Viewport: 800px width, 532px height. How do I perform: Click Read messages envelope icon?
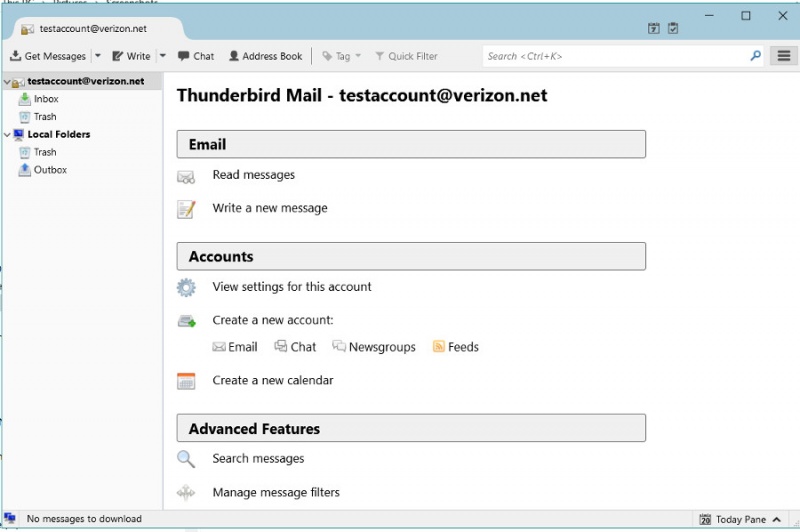pos(186,177)
